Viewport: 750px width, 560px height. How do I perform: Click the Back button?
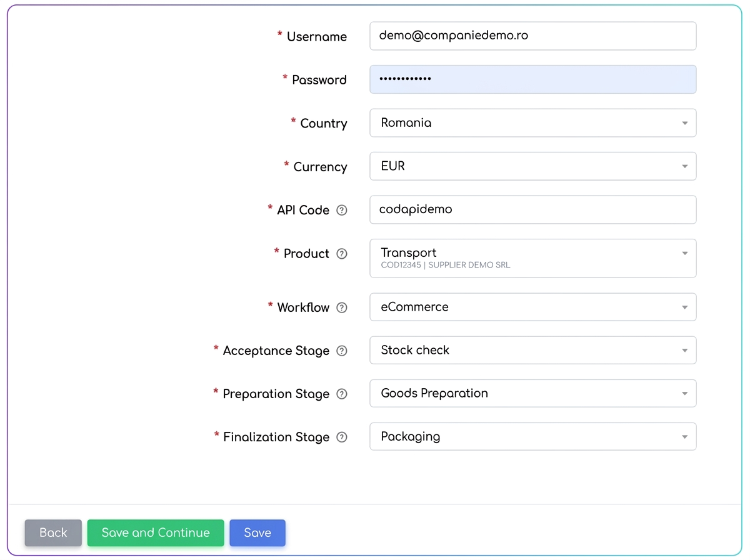tap(53, 533)
